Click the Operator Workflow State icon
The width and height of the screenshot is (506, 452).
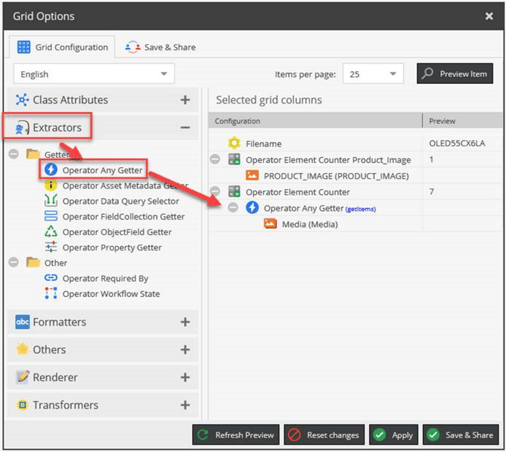pos(51,293)
